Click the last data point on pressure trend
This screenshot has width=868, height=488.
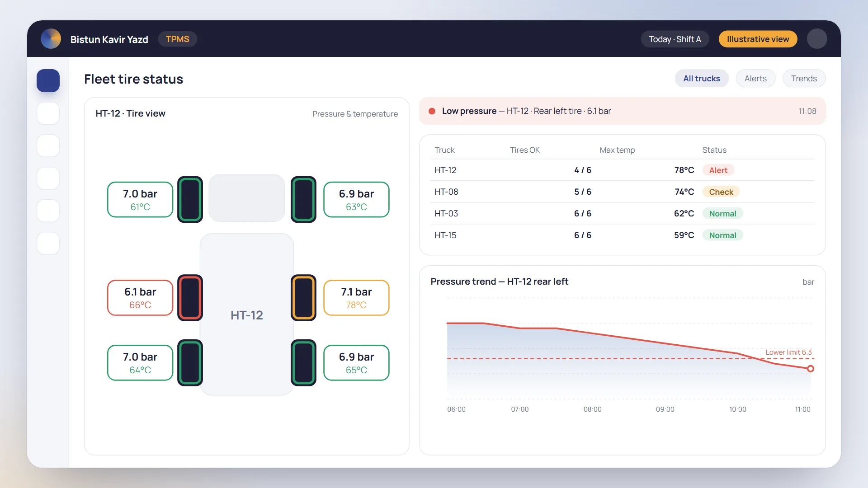811,369
